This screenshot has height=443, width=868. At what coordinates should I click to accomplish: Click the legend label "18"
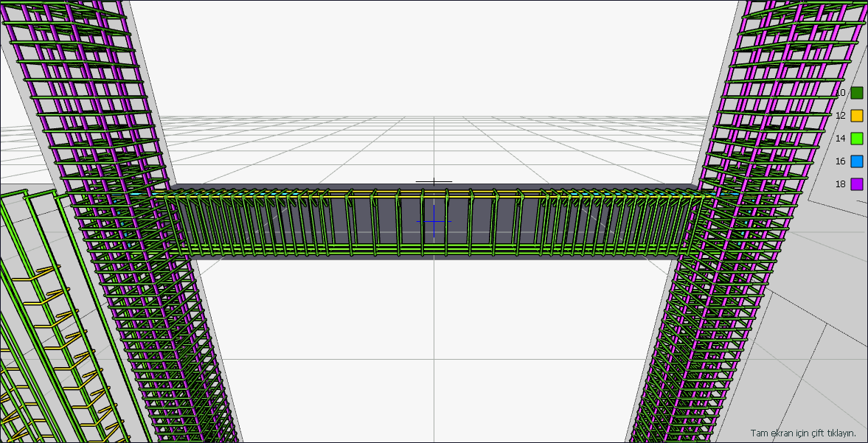841,184
